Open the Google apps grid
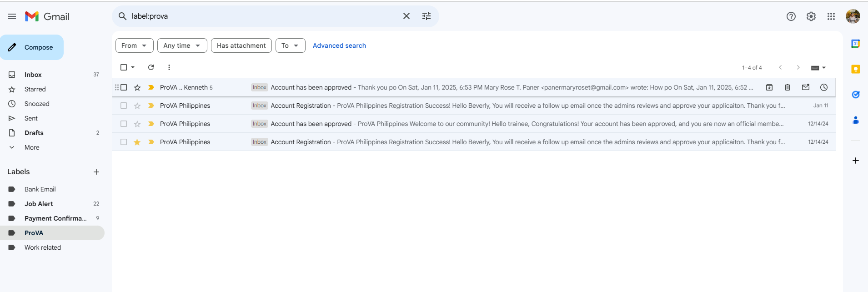 831,16
